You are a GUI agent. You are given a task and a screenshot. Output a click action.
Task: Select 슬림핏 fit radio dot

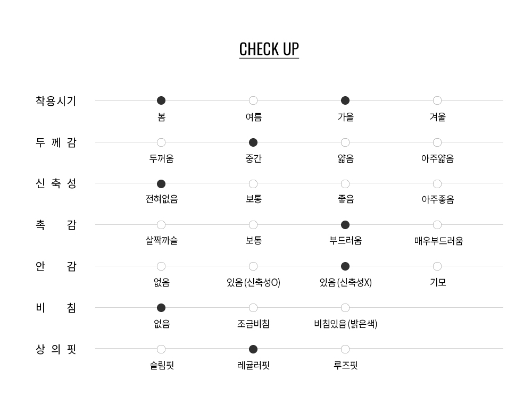pos(161,349)
